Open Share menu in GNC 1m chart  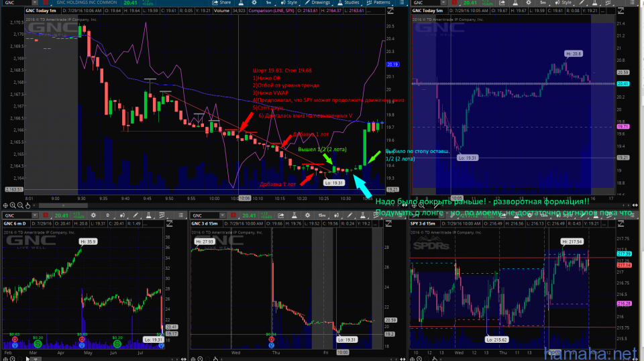(221, 3)
